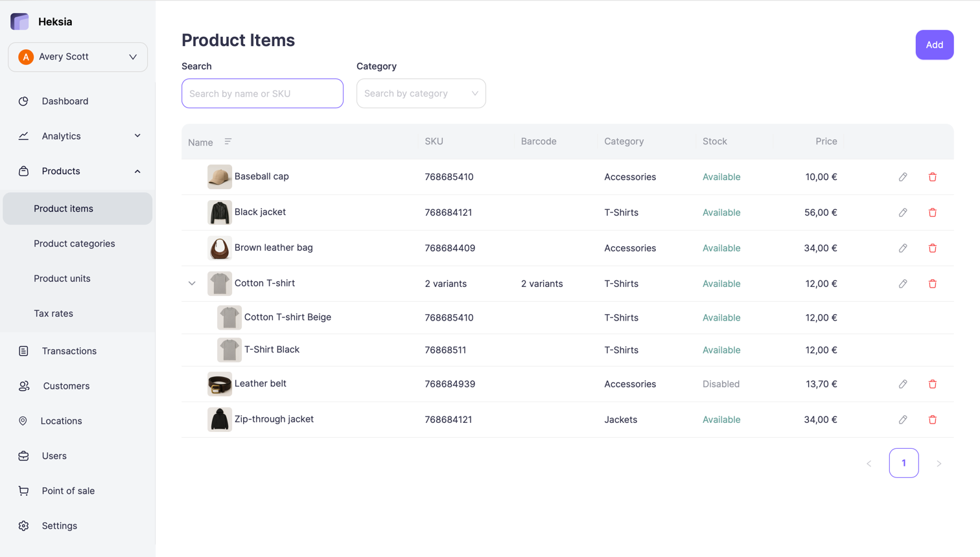Click the trash icon for Leather belt
Screen dimensions: 980x557
pyautogui.click(x=932, y=384)
